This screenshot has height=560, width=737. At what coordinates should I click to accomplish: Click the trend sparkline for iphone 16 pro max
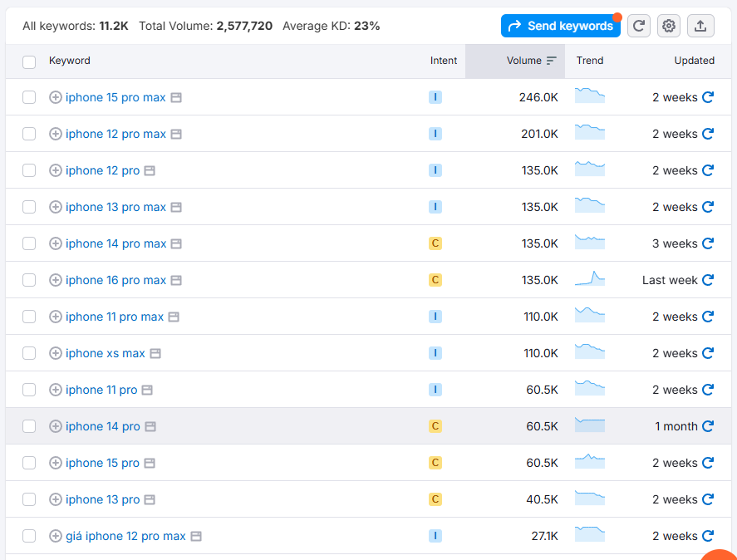coord(590,278)
